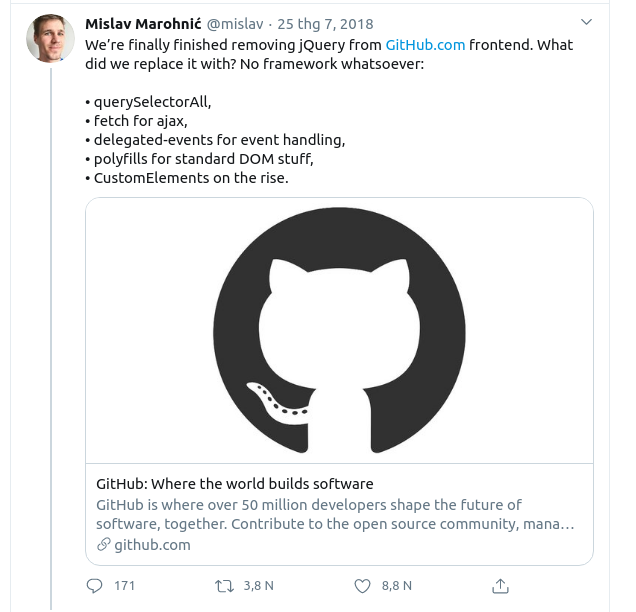Open Mislav Marohnić's profile avatar
Image resolution: width=636 pixels, height=612 pixels.
49,38
